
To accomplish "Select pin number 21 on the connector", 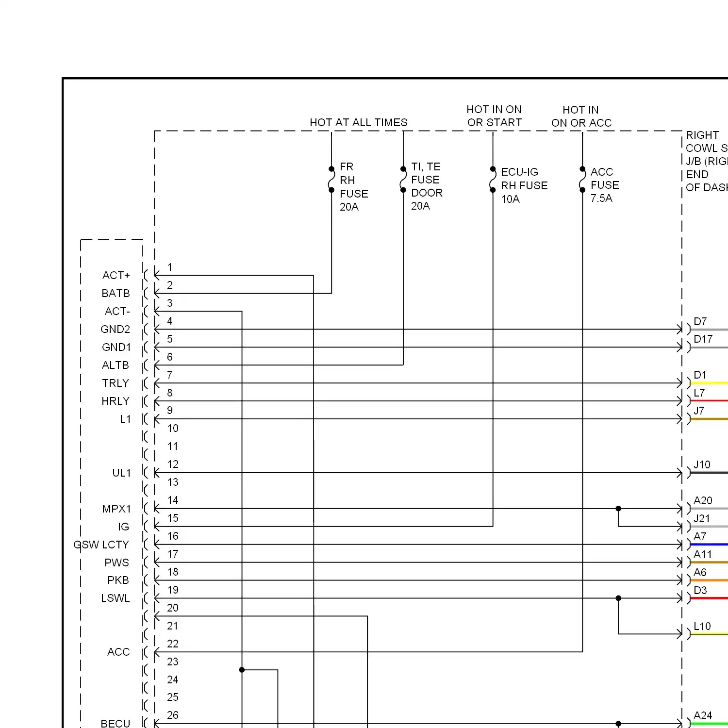I will [173, 626].
